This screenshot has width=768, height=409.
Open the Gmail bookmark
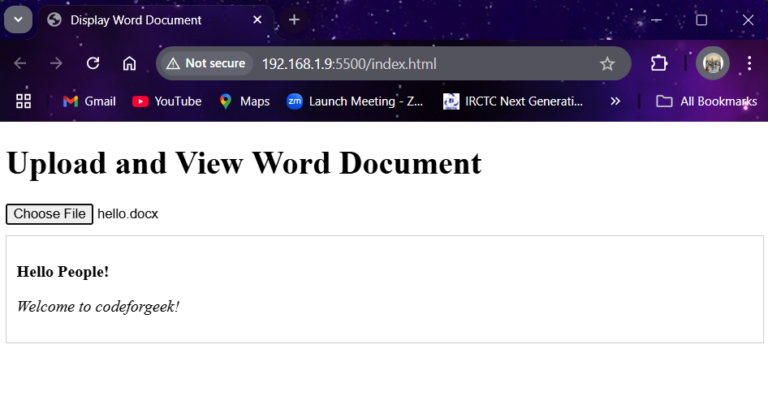click(89, 101)
